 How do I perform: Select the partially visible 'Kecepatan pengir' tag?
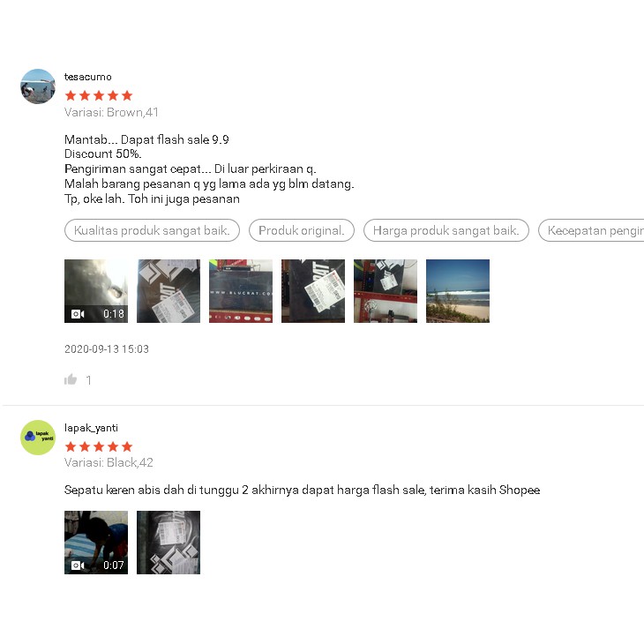[x=591, y=230]
